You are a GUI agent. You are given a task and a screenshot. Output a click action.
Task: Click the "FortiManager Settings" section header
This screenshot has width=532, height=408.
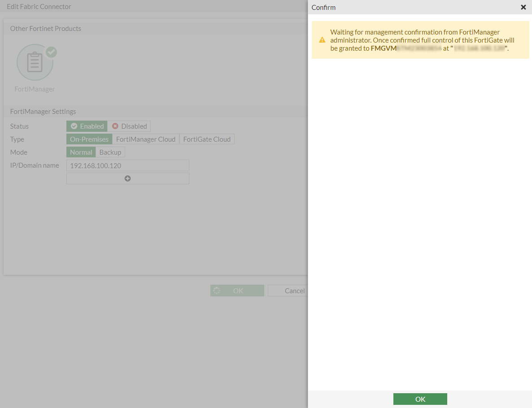click(43, 112)
